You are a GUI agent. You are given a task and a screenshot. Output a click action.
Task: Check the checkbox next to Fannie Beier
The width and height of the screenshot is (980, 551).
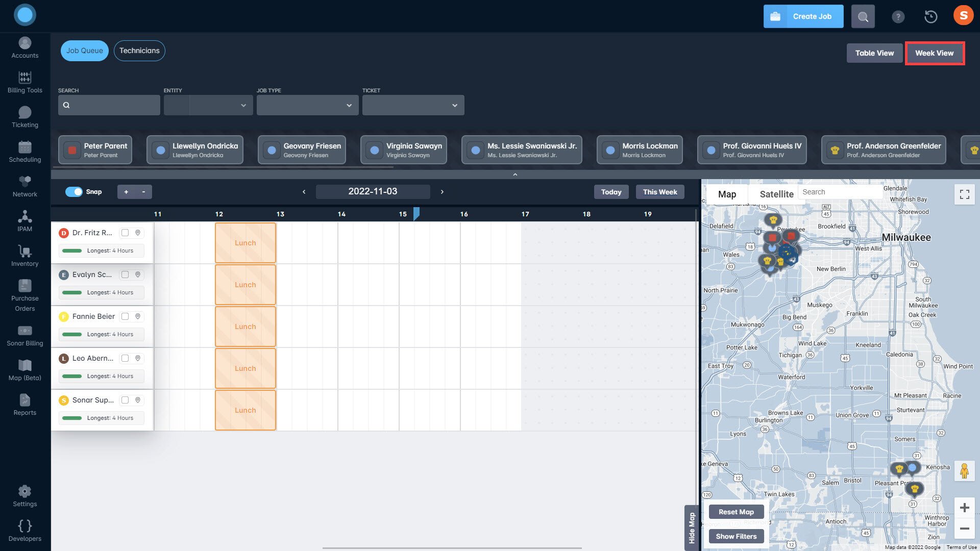tap(125, 316)
